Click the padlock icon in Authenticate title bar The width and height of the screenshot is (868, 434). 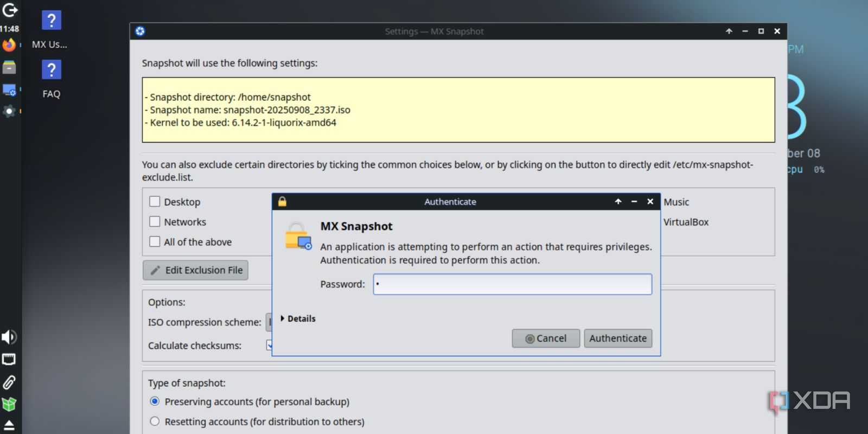point(282,202)
